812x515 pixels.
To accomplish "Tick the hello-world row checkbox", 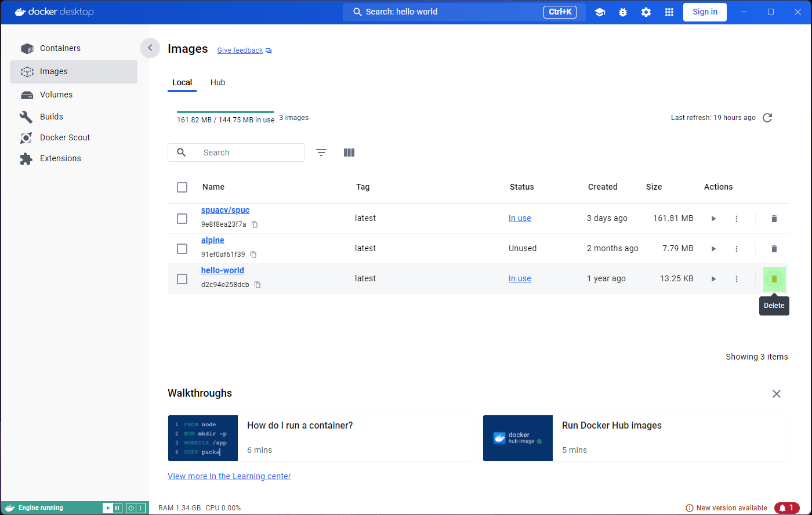I will click(182, 279).
